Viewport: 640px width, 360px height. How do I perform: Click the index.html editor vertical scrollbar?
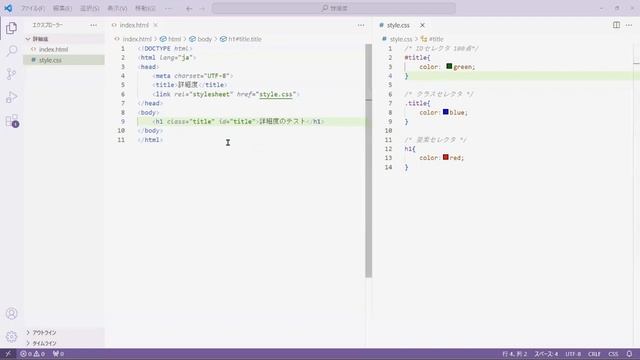369,161
